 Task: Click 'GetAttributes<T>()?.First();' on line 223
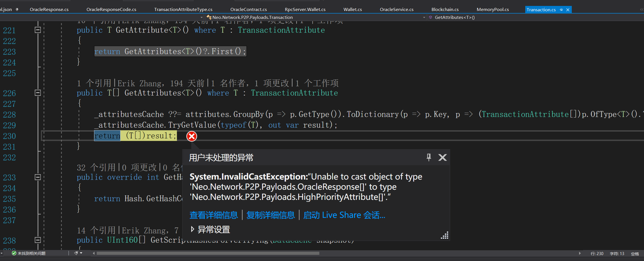coord(185,51)
